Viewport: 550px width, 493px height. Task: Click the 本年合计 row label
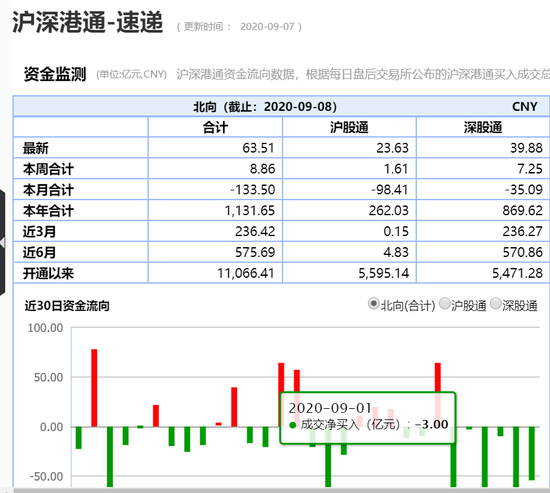pyautogui.click(x=48, y=211)
